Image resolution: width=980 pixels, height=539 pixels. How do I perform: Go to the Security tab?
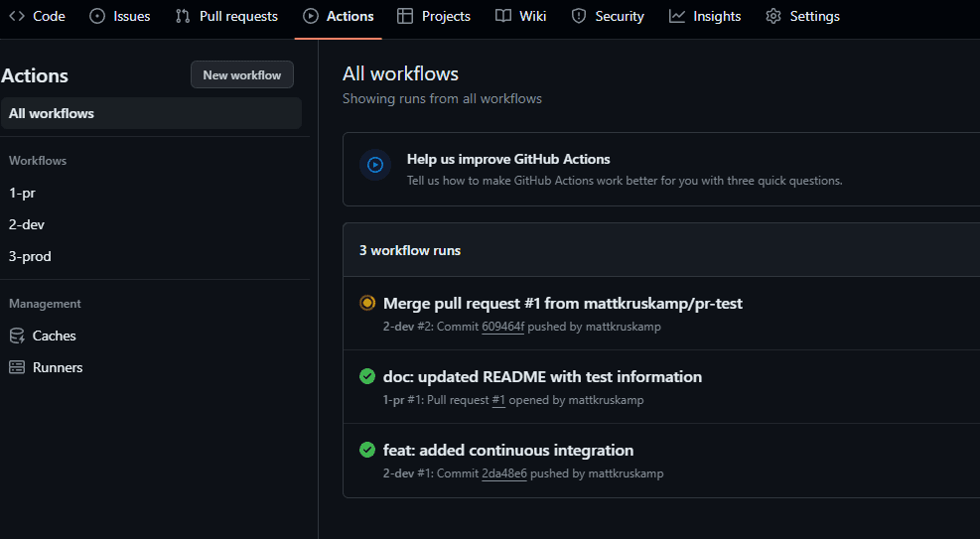click(608, 16)
